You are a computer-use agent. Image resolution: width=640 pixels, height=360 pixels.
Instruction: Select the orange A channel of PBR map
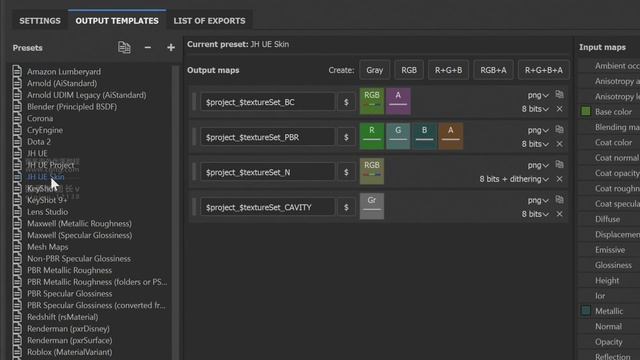(x=451, y=136)
